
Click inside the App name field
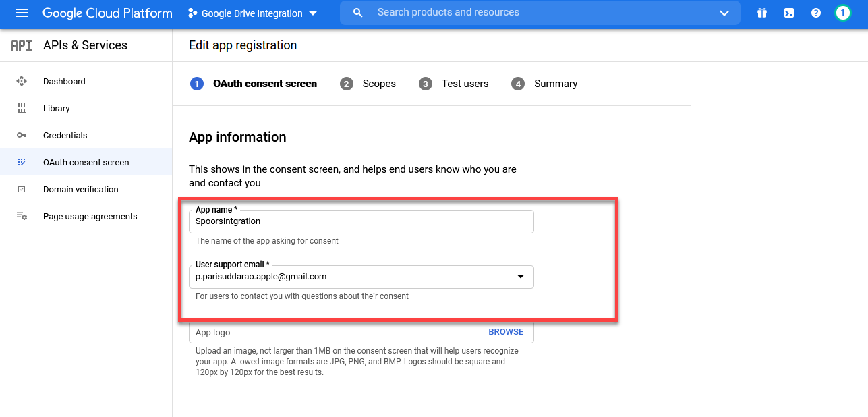click(x=361, y=221)
